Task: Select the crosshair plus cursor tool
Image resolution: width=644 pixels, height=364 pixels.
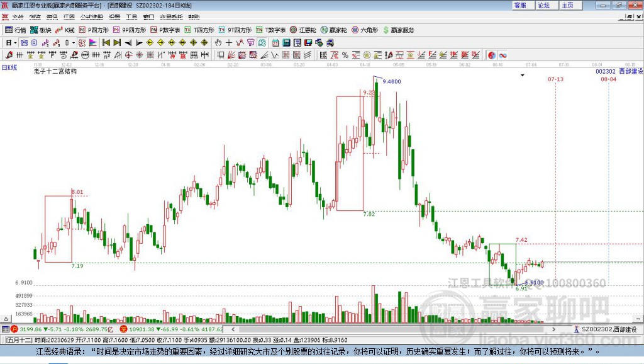Action: click(x=229, y=42)
